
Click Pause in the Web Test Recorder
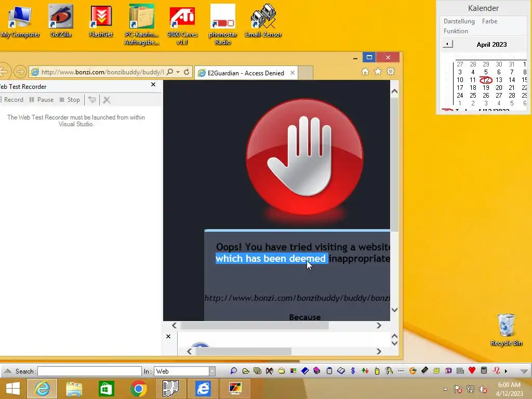42,100
